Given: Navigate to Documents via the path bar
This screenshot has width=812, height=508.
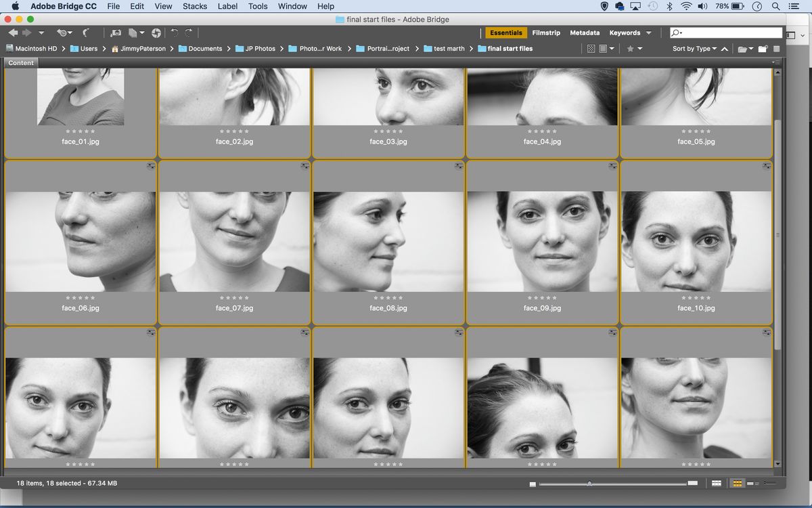Looking at the screenshot, I should coord(206,48).
